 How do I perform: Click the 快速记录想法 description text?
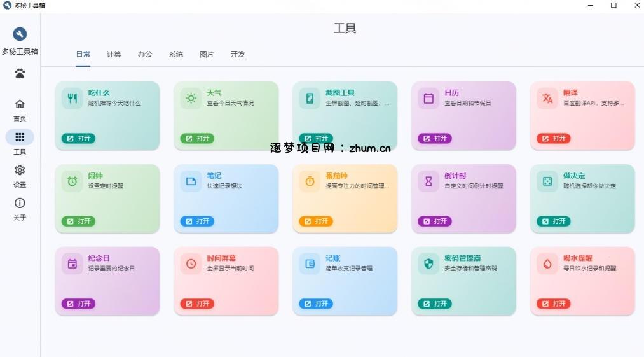[x=224, y=186]
